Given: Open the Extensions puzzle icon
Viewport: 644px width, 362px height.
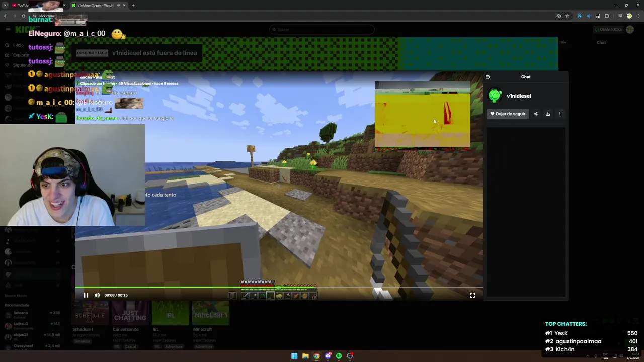Looking at the screenshot, I should 607,16.
